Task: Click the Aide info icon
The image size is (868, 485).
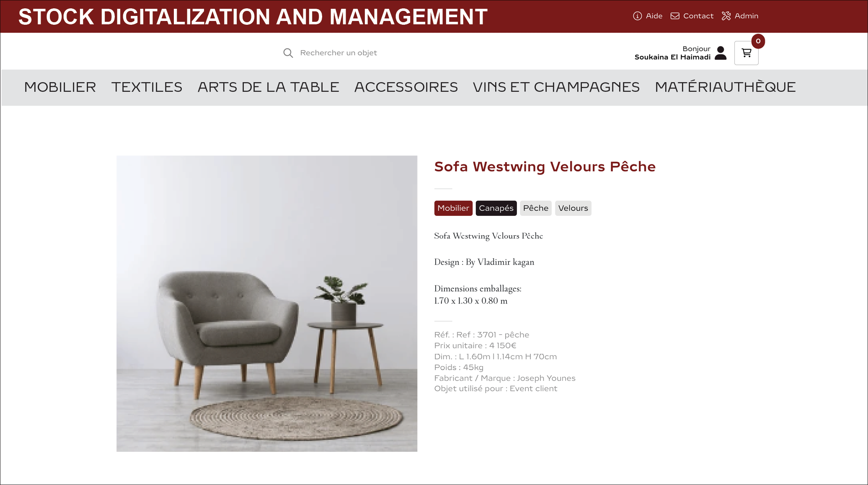Action: coord(637,16)
